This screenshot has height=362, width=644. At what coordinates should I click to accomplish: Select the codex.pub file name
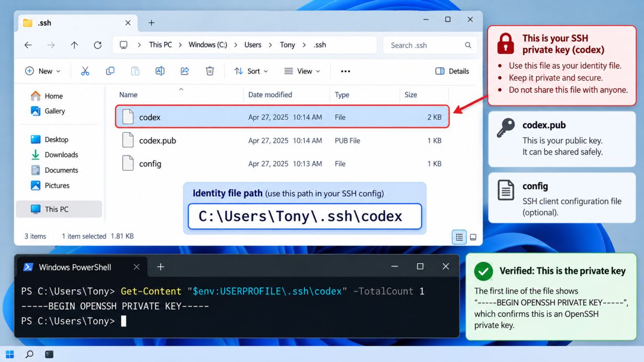158,141
